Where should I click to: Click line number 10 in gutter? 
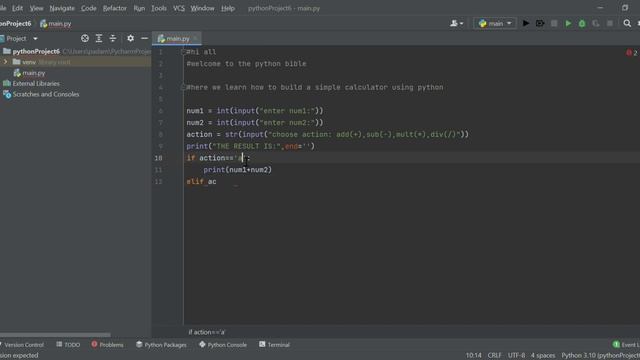[158, 158]
